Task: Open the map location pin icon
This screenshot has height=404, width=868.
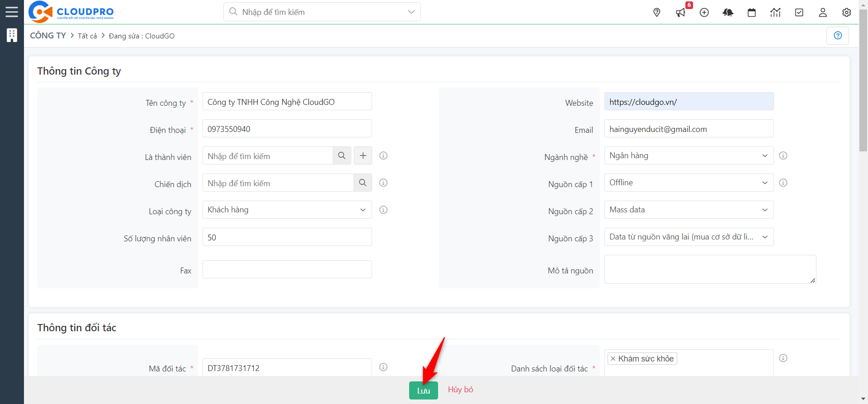Action: (x=657, y=13)
